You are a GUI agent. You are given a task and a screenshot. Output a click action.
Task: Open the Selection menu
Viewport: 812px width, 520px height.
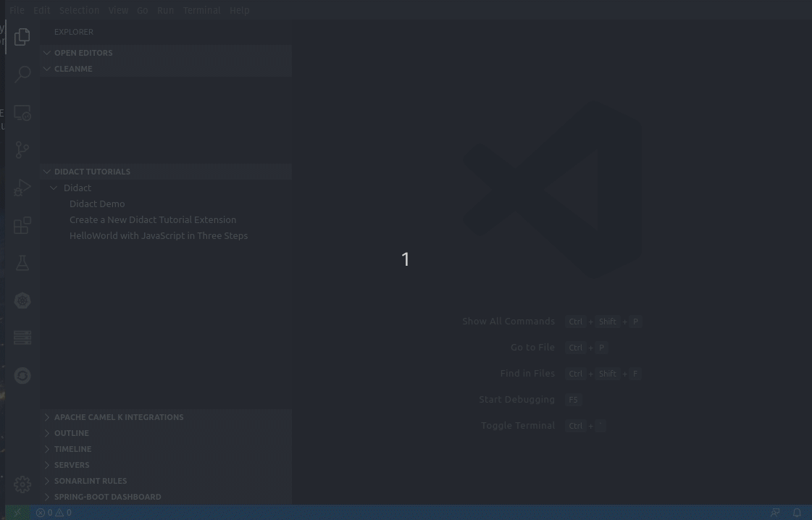coord(79,10)
